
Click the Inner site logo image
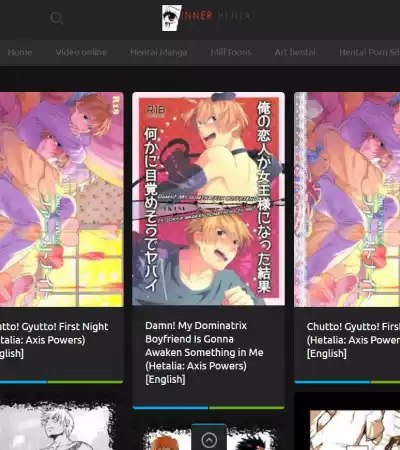point(172,18)
